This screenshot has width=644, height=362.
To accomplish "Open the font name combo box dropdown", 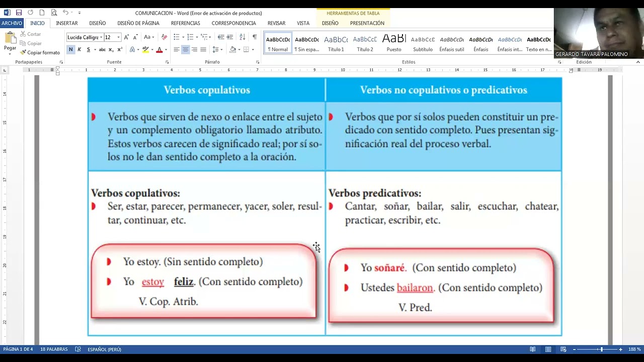I will coord(101,37).
